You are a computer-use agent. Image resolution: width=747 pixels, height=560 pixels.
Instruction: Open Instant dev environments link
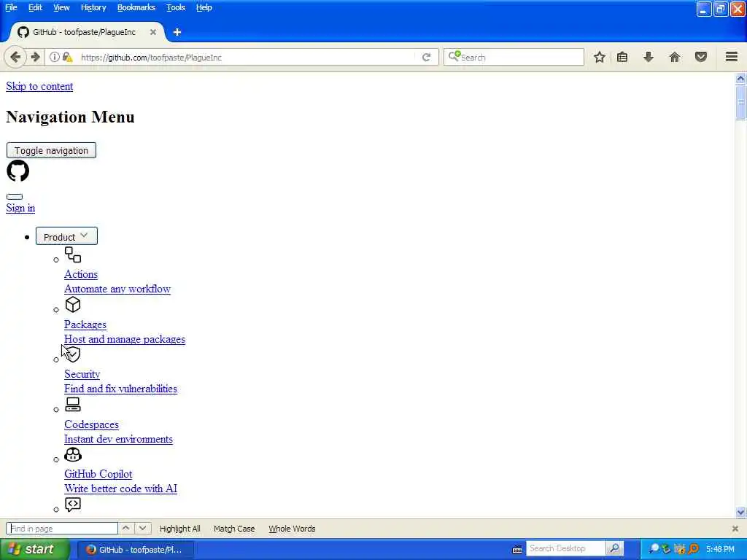118,439
